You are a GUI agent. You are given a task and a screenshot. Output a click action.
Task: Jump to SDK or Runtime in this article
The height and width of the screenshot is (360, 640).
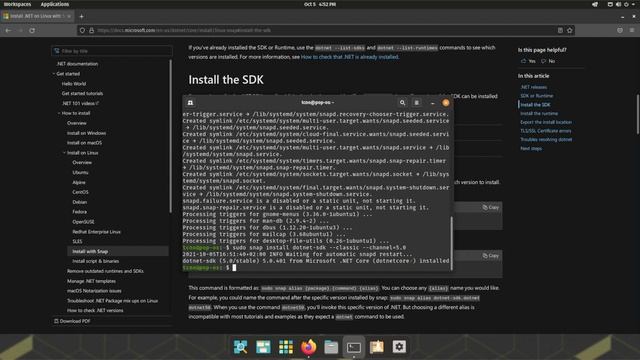(x=536, y=96)
